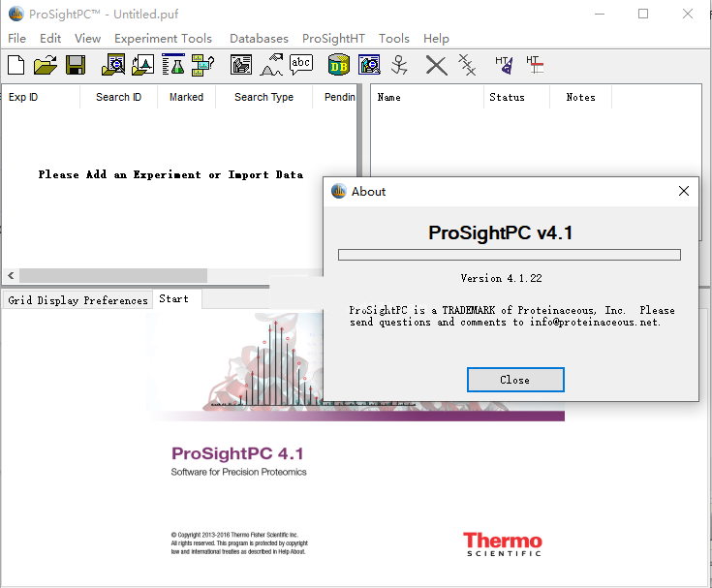
Task: Click the Thermo Scientific logo
Action: pos(503,544)
